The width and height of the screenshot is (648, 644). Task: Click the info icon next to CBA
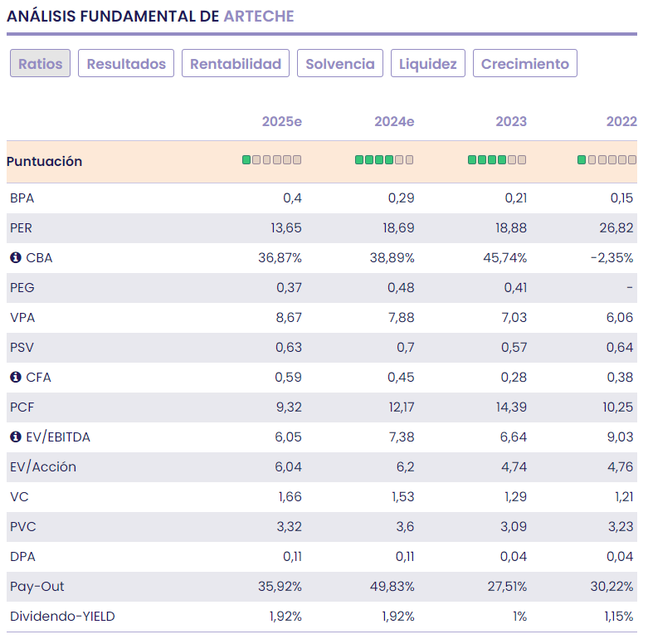tap(16, 258)
